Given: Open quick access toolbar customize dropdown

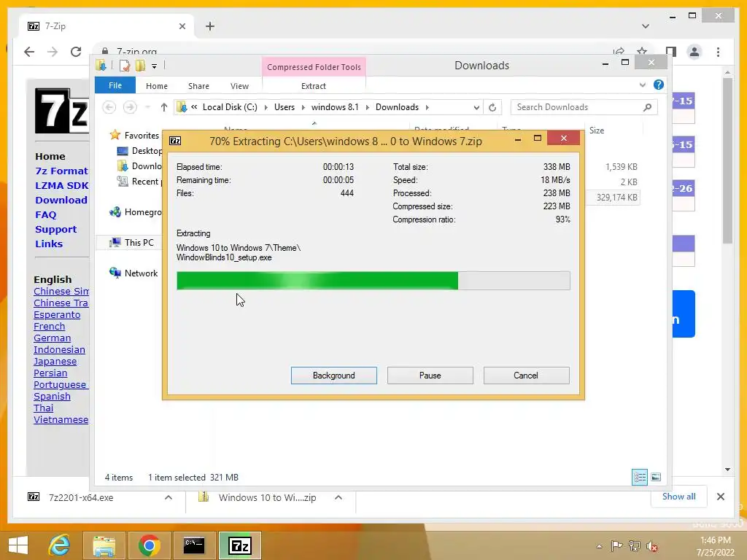Looking at the screenshot, I should [x=155, y=66].
